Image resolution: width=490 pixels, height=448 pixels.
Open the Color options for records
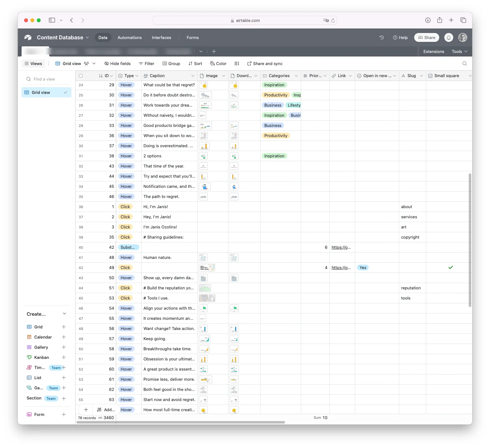(218, 63)
